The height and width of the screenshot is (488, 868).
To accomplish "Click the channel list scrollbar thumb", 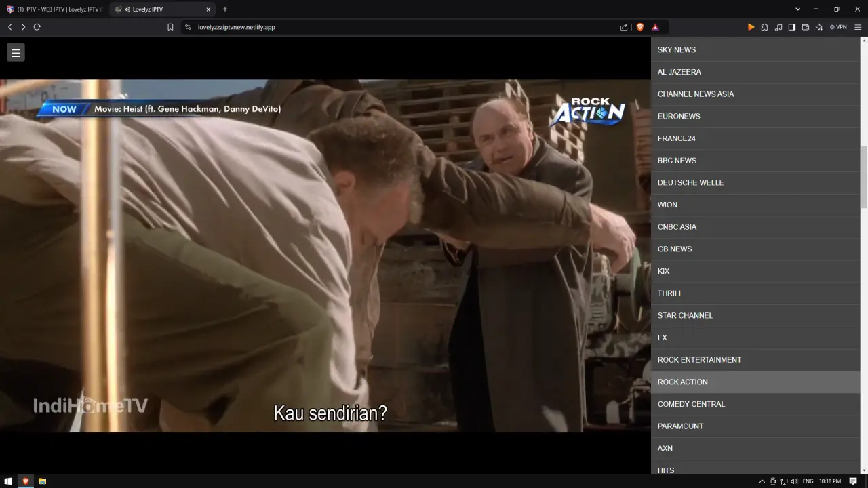I will [x=864, y=177].
